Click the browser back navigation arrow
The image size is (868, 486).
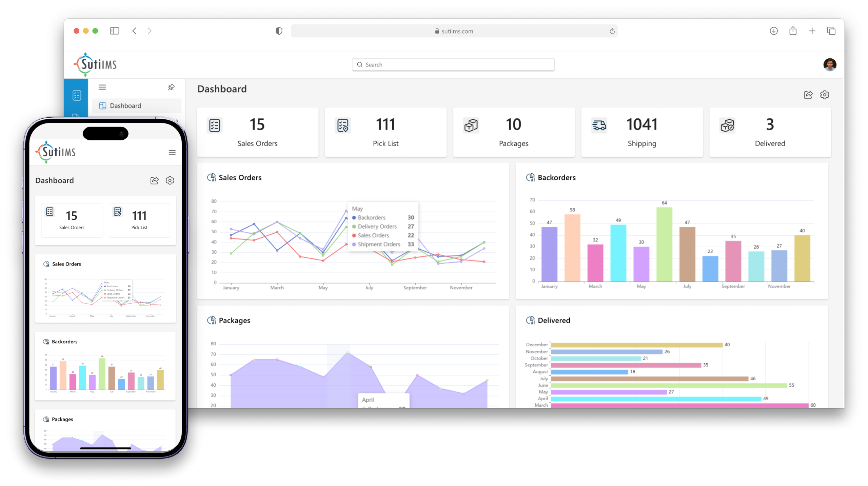point(134,31)
